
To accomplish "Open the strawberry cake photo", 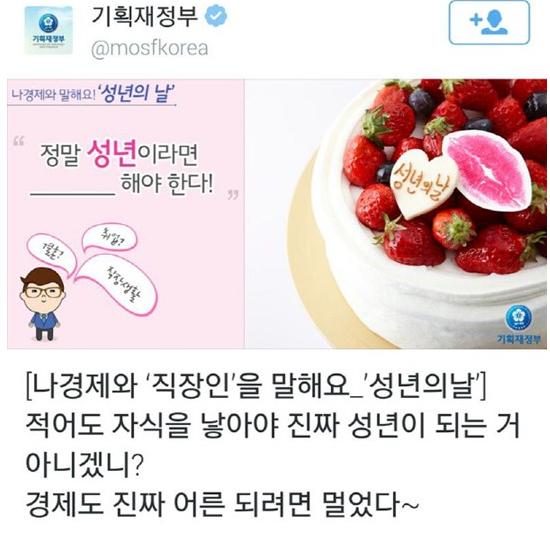I will pyautogui.click(x=396, y=214).
